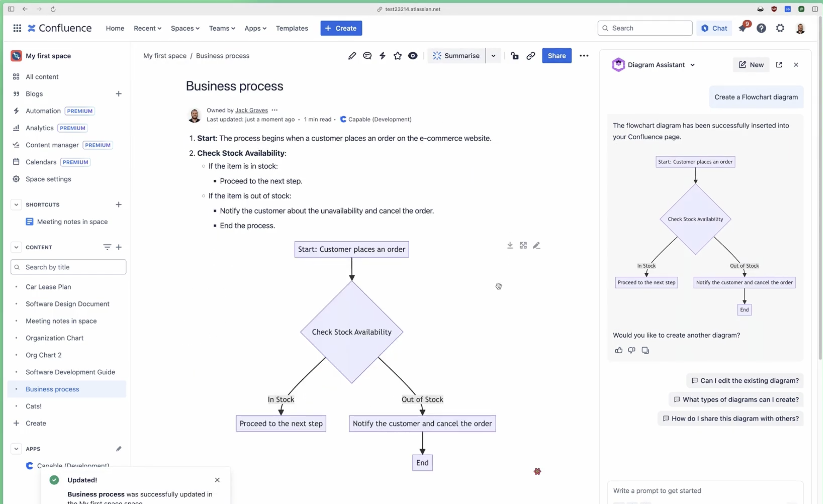Image resolution: width=823 pixels, height=504 pixels.
Task: Star this page as a favourite
Action: coord(398,56)
